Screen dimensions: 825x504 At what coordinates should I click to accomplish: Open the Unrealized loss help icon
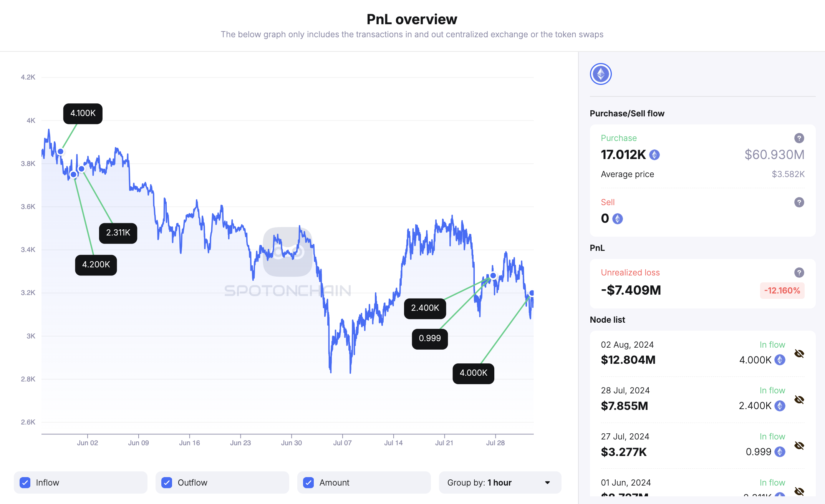[x=799, y=273]
